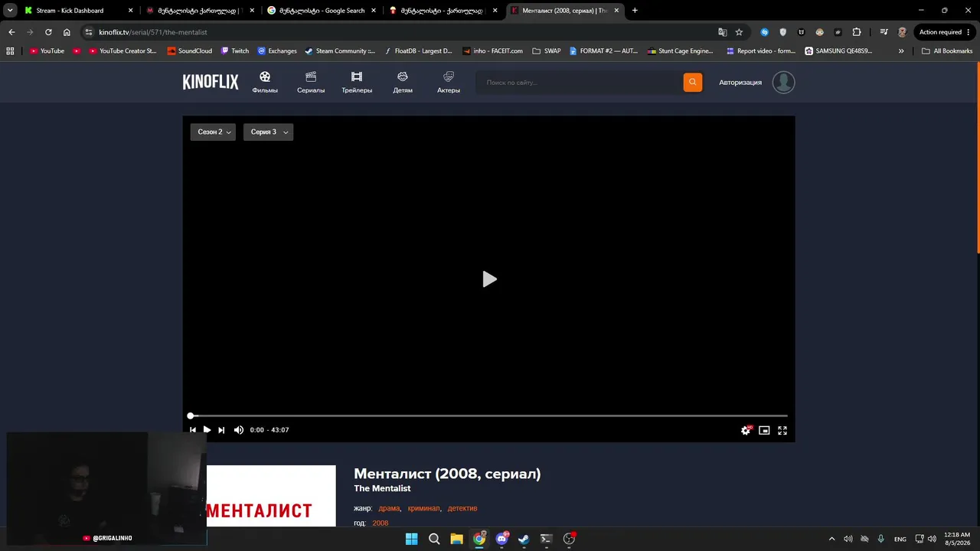
Task: Go back to the previous page
Action: tap(11, 32)
